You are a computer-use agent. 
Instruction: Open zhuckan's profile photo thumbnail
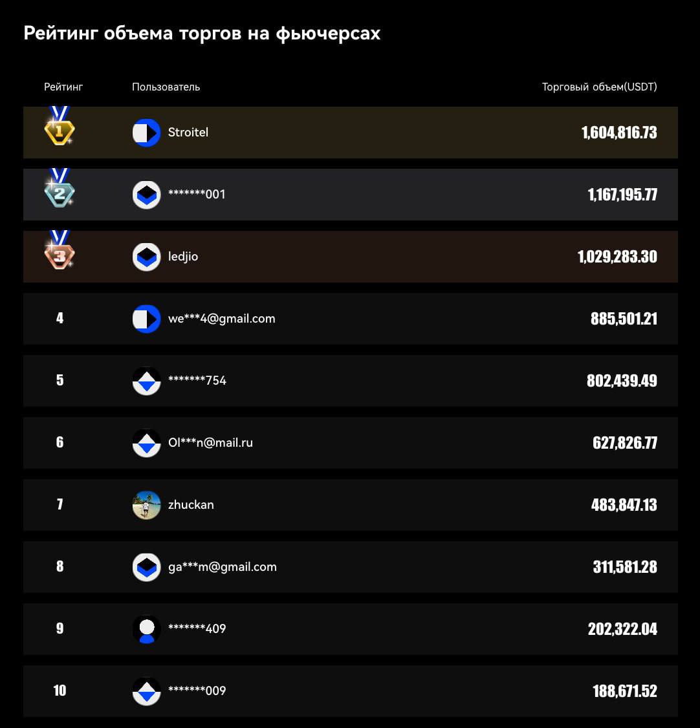[x=146, y=505]
